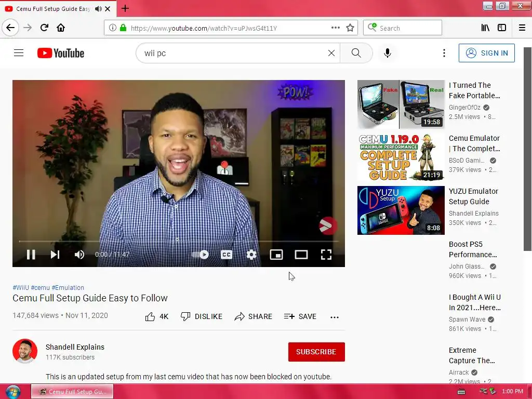The width and height of the screenshot is (532, 399).
Task: Go forward in Firefox
Action: click(x=28, y=28)
